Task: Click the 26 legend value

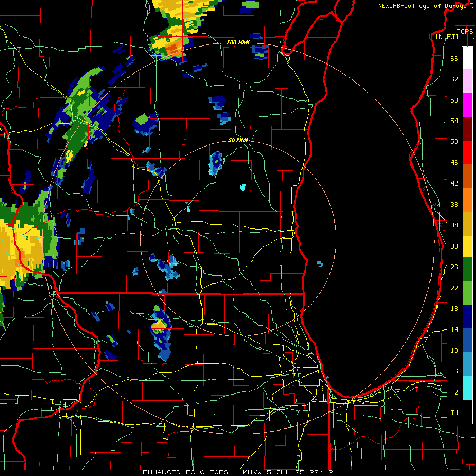Action: (454, 267)
